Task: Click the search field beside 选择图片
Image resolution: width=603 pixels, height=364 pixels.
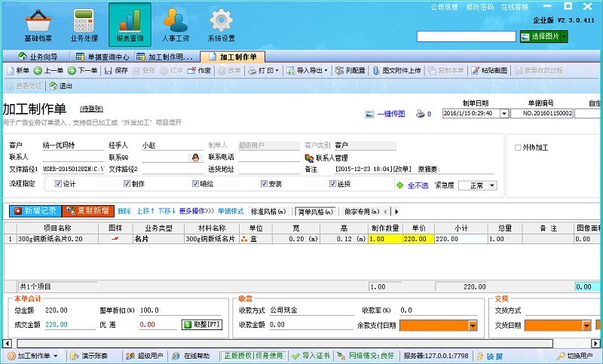Action: (466, 36)
